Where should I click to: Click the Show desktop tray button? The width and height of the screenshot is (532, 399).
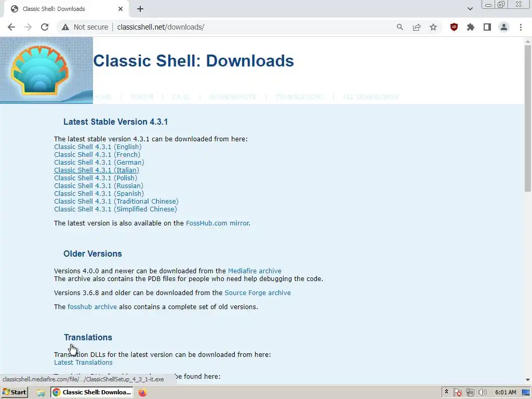pyautogui.click(x=526, y=393)
